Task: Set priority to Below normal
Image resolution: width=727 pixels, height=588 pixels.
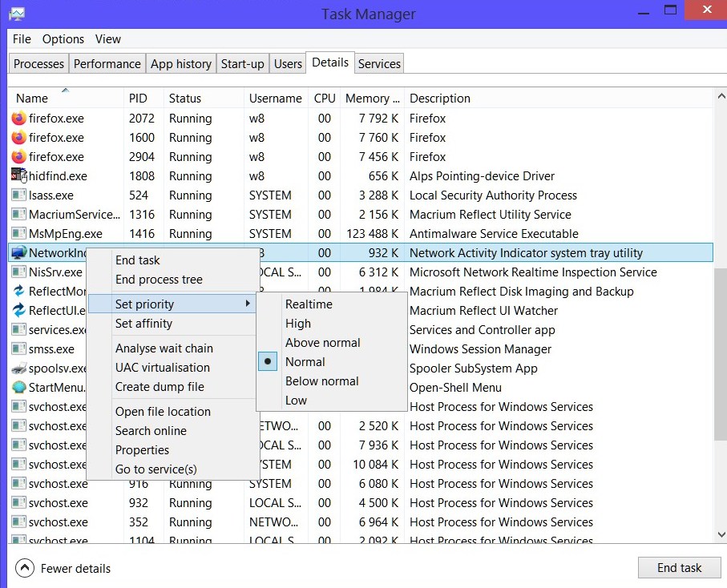Action: coord(322,381)
